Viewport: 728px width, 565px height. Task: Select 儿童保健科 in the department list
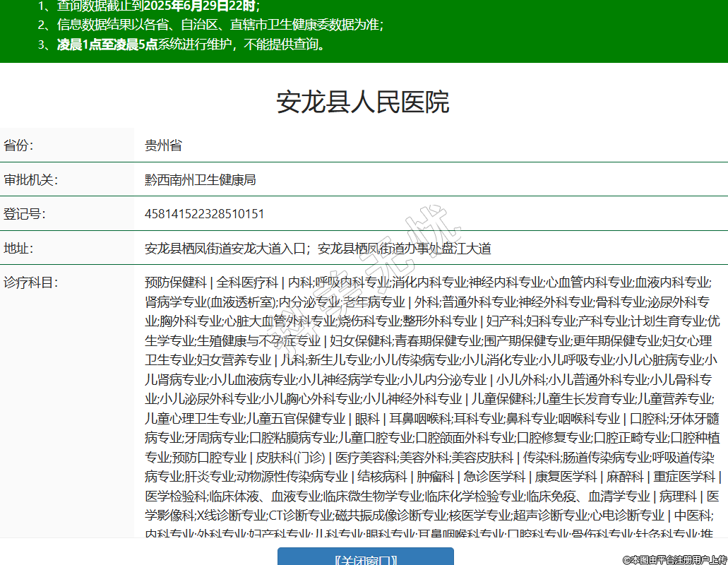[503, 398]
